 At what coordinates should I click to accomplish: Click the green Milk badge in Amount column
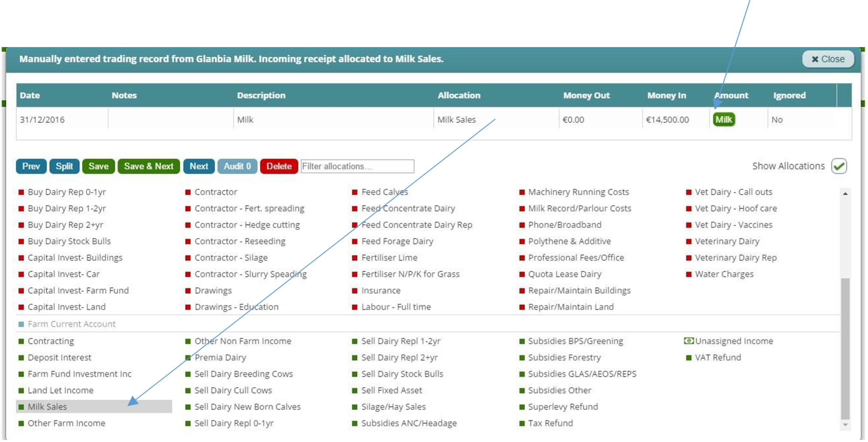pyautogui.click(x=724, y=120)
